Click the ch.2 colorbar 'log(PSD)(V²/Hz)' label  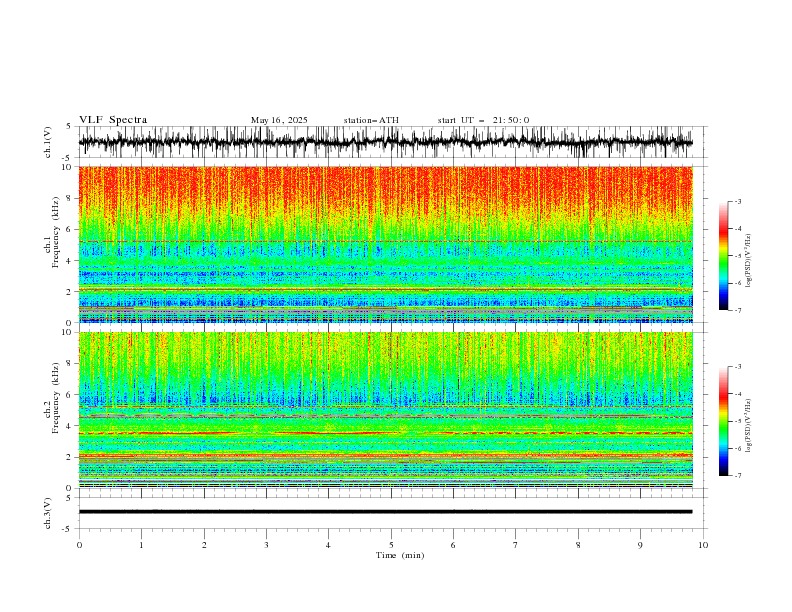749,426
